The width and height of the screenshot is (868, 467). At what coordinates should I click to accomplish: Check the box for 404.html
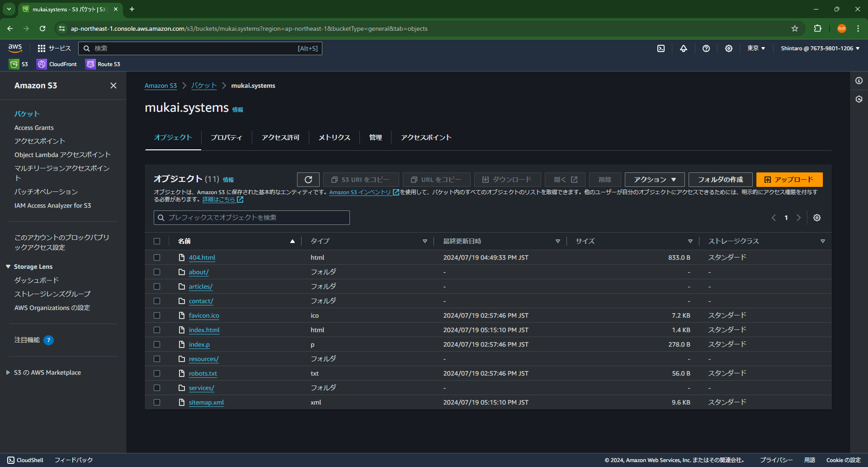(x=157, y=257)
